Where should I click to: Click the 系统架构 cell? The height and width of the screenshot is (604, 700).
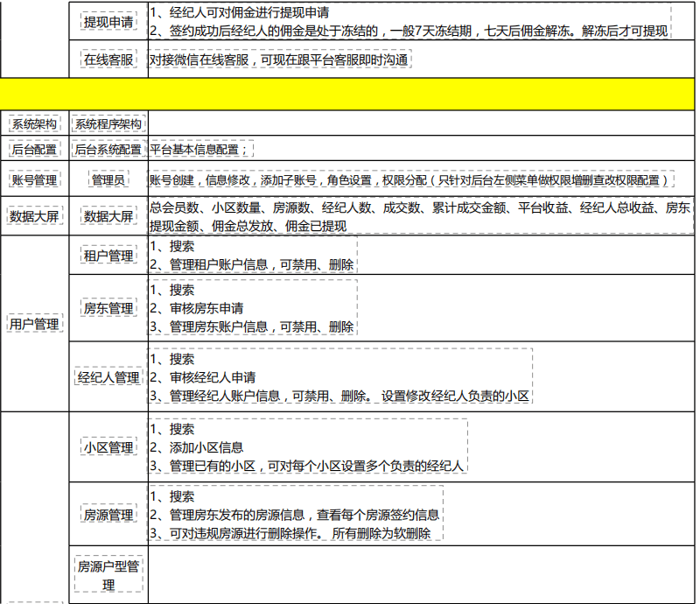click(34, 124)
